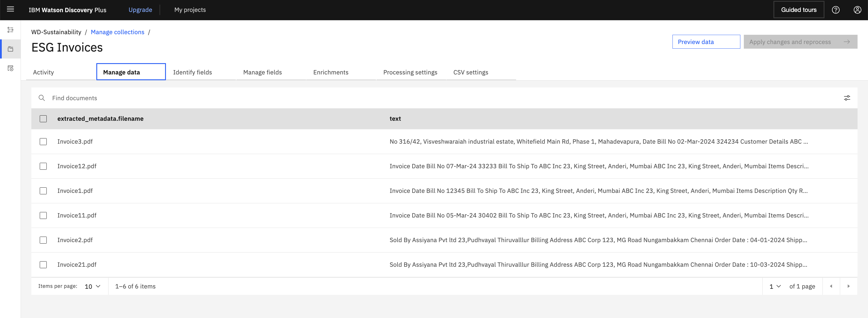
Task: Select all documents header checkbox
Action: point(43,119)
